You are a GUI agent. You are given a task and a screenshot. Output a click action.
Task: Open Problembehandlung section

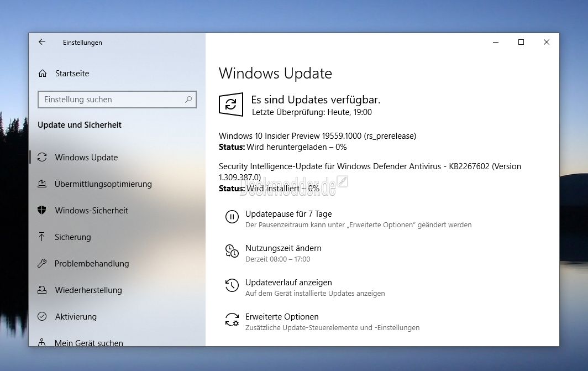pos(92,264)
